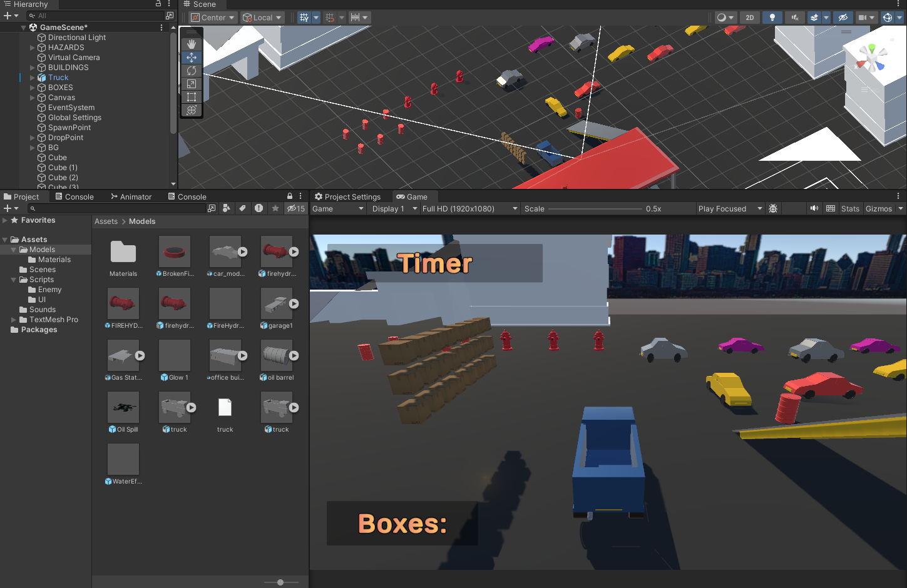Open the Center pivot dropdown
Viewport: 907px width, 588px height.
coord(213,18)
